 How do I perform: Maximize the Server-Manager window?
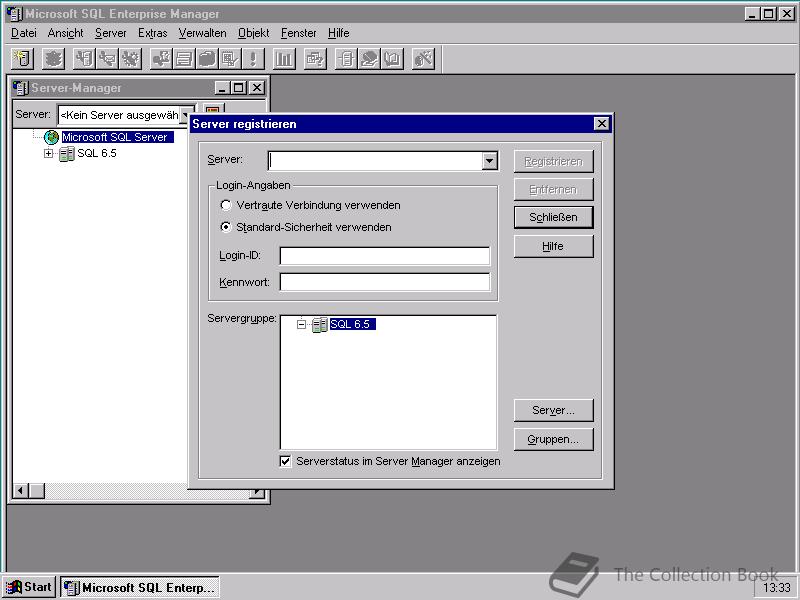point(239,88)
